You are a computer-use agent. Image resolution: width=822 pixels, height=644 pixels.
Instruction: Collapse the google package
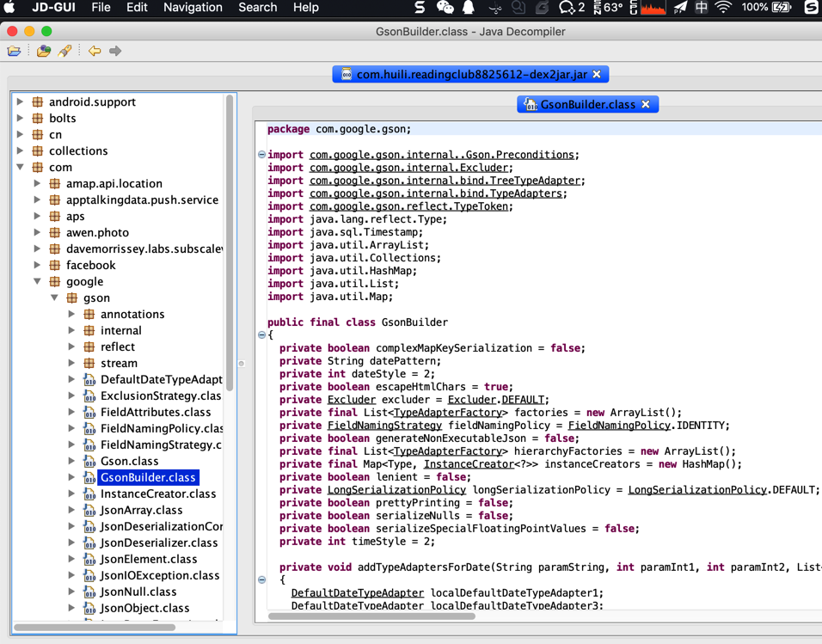click(x=37, y=282)
